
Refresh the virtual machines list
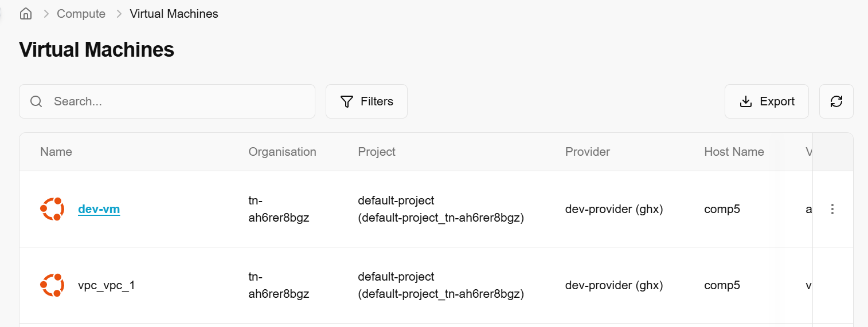point(836,101)
